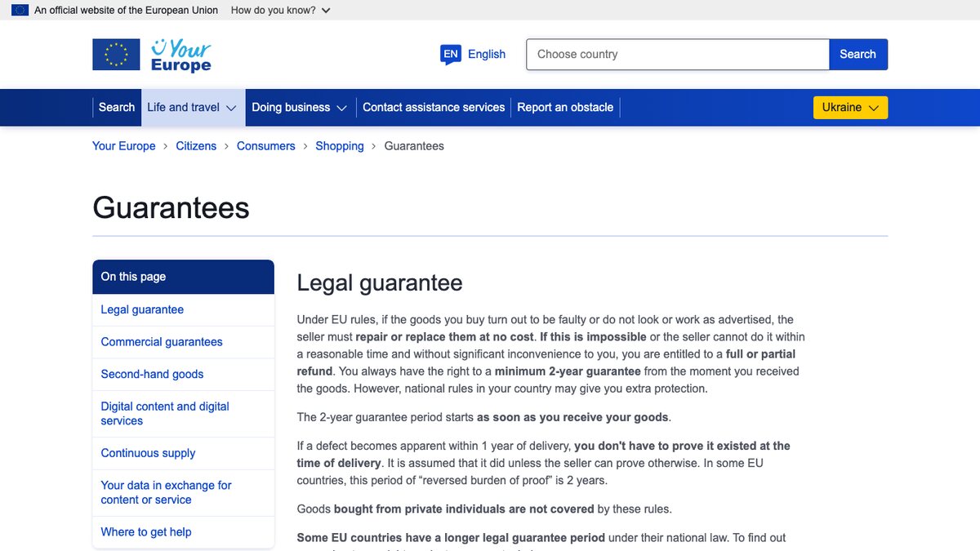This screenshot has height=551, width=980.
Task: Click 'An official website of the European Union' text
Action: pos(127,11)
